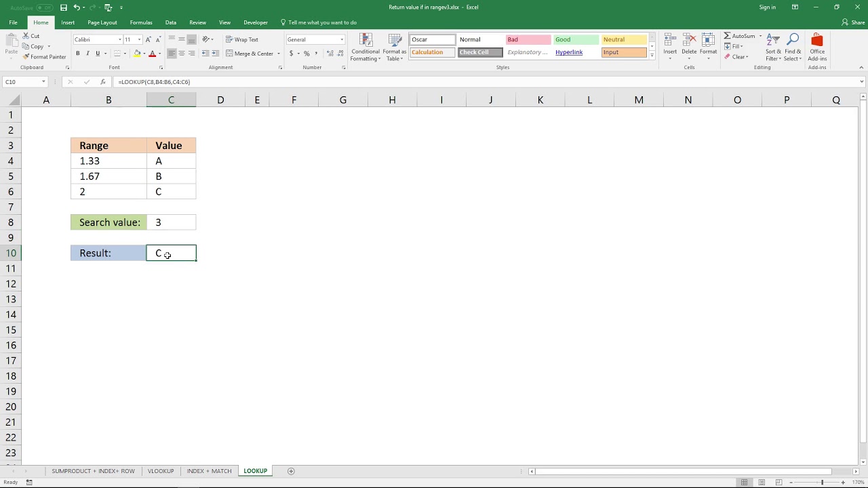Zoom in with the plus icon in status bar
This screenshot has height=488, width=868.
tap(844, 483)
